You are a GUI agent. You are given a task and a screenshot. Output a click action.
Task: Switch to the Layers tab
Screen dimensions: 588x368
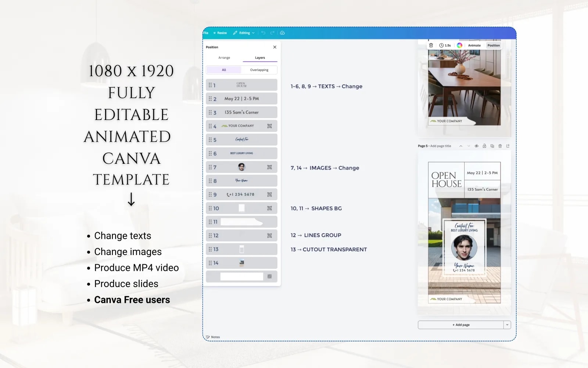pos(260,58)
